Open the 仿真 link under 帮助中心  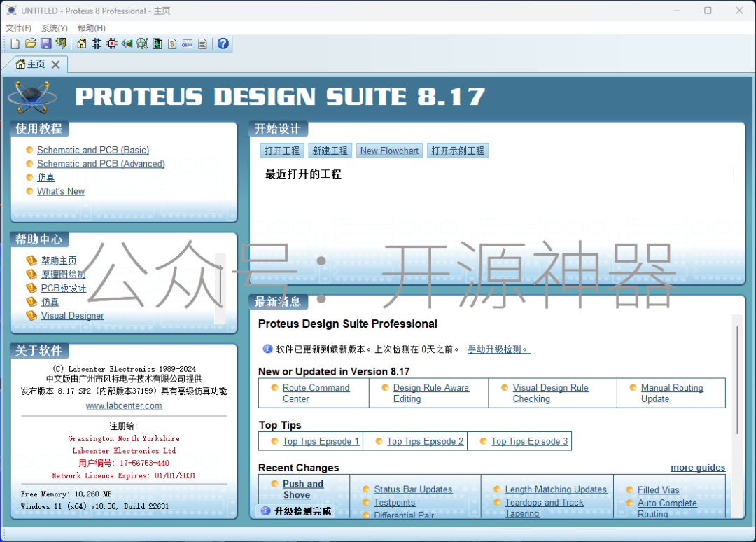(x=50, y=302)
